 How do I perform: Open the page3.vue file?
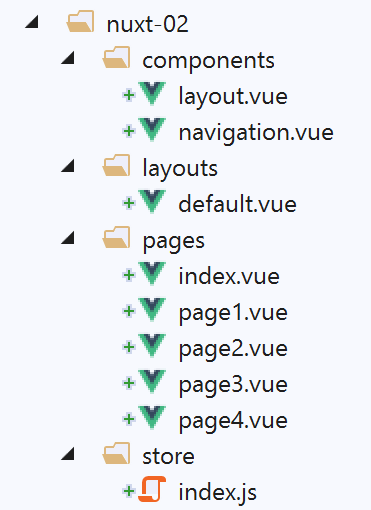pos(233,386)
